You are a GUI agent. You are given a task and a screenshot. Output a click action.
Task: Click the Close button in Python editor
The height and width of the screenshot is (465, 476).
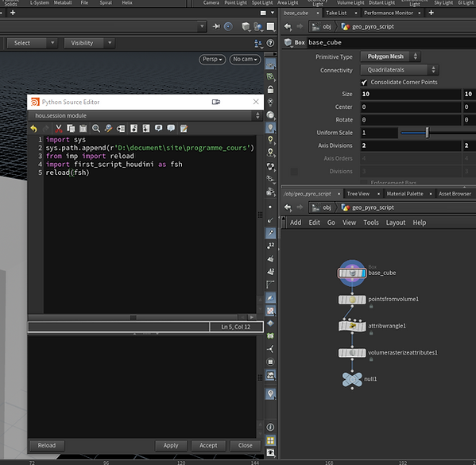246,445
